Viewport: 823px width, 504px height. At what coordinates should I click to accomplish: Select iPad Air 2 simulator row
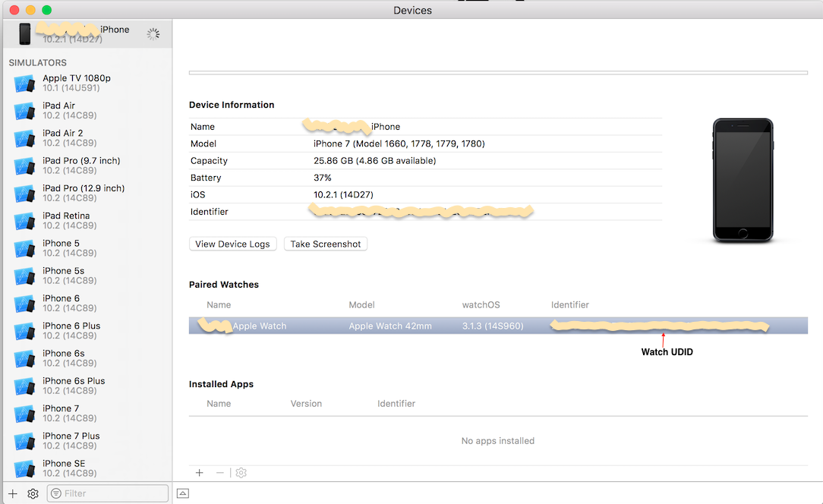tap(87, 138)
